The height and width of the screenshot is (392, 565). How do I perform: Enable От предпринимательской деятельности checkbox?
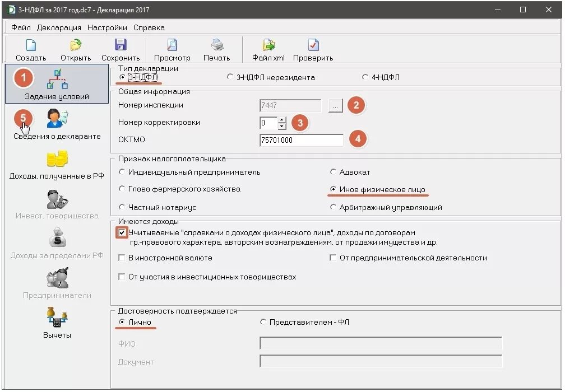(x=333, y=258)
